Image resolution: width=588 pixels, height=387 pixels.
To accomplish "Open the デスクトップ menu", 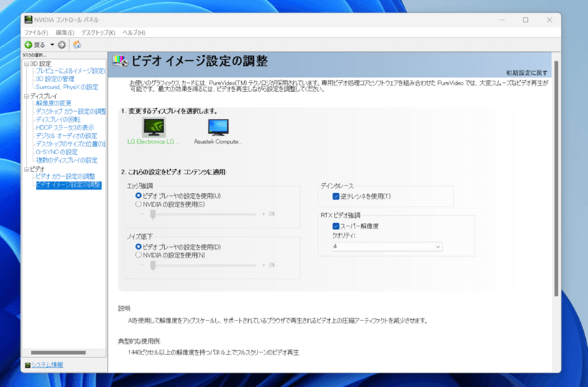I will [x=98, y=33].
